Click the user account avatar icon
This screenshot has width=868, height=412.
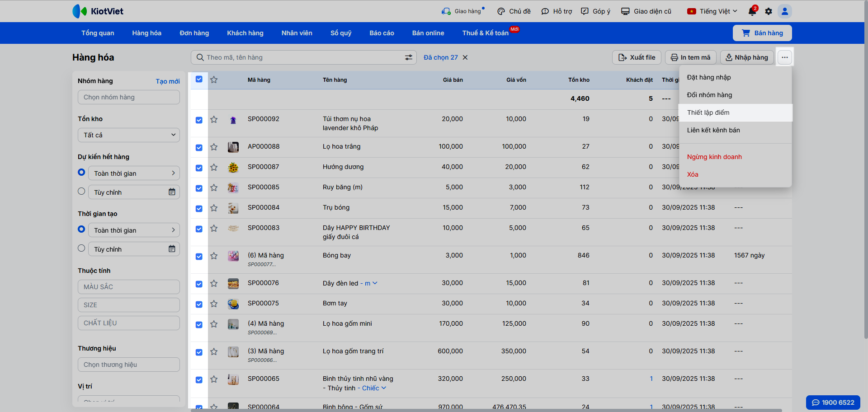point(785,11)
